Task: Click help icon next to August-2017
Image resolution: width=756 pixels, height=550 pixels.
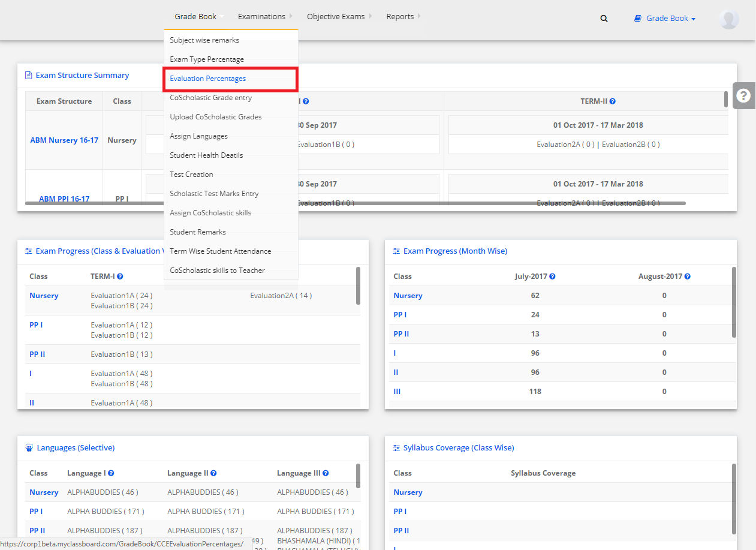Action: tap(687, 276)
